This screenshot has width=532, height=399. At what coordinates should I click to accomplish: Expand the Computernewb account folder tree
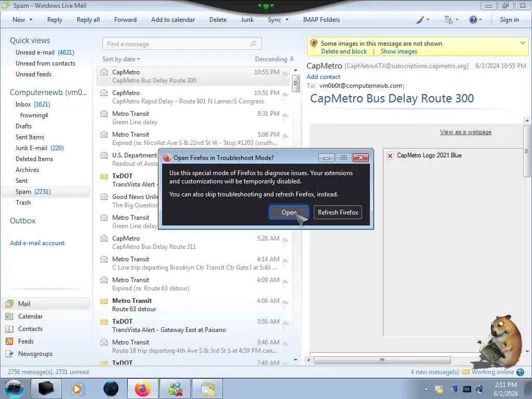pyautogui.click(x=48, y=92)
